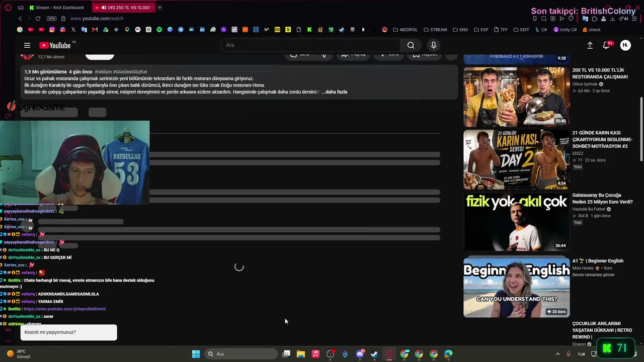Open the Beginner English course thumbnail

click(x=516, y=287)
